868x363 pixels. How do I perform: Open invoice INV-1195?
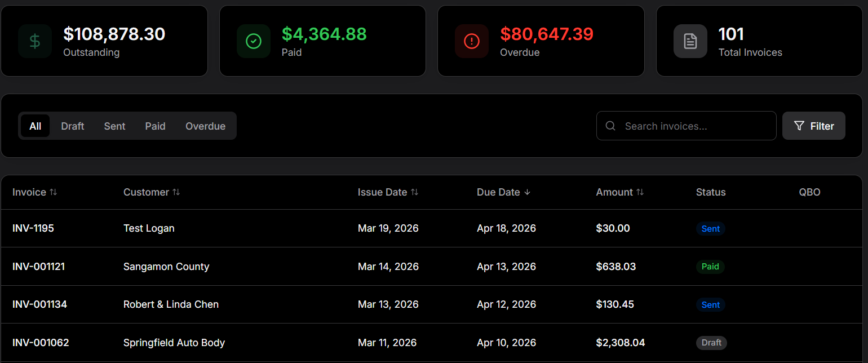click(33, 228)
